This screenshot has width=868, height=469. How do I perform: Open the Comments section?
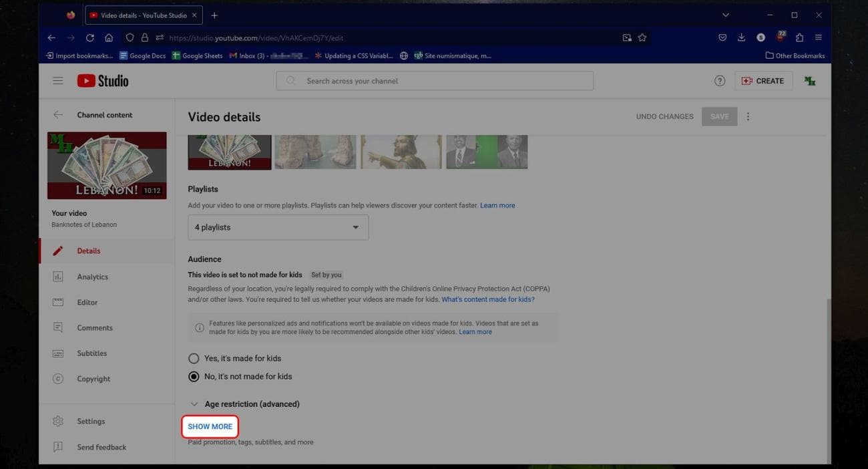[94, 327]
